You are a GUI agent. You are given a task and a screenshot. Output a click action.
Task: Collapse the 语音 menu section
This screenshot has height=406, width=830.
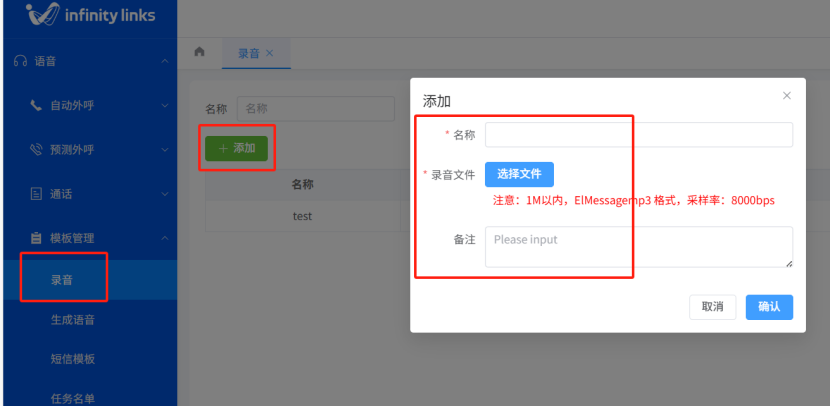click(164, 62)
